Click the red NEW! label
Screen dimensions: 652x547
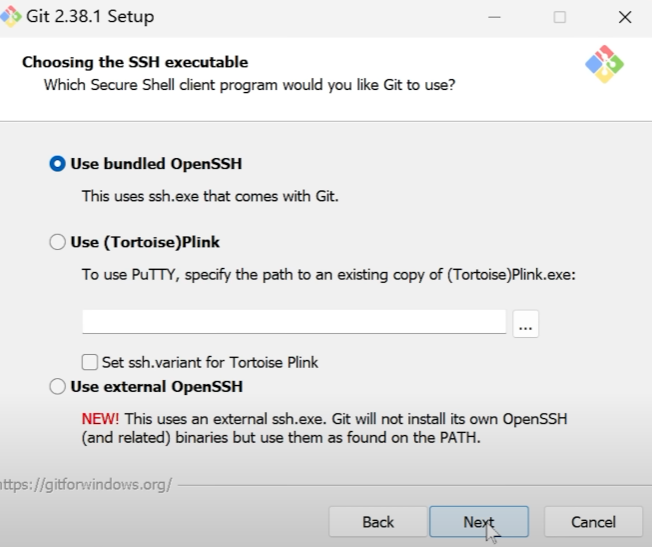[100, 418]
